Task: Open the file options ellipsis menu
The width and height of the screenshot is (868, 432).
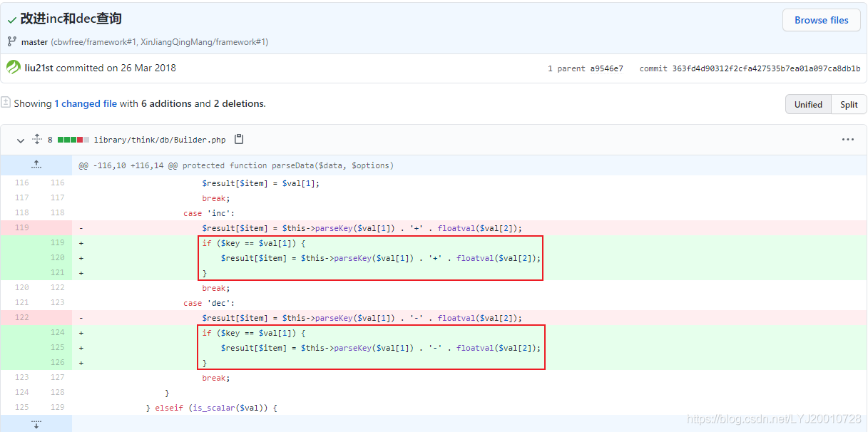Action: click(848, 140)
